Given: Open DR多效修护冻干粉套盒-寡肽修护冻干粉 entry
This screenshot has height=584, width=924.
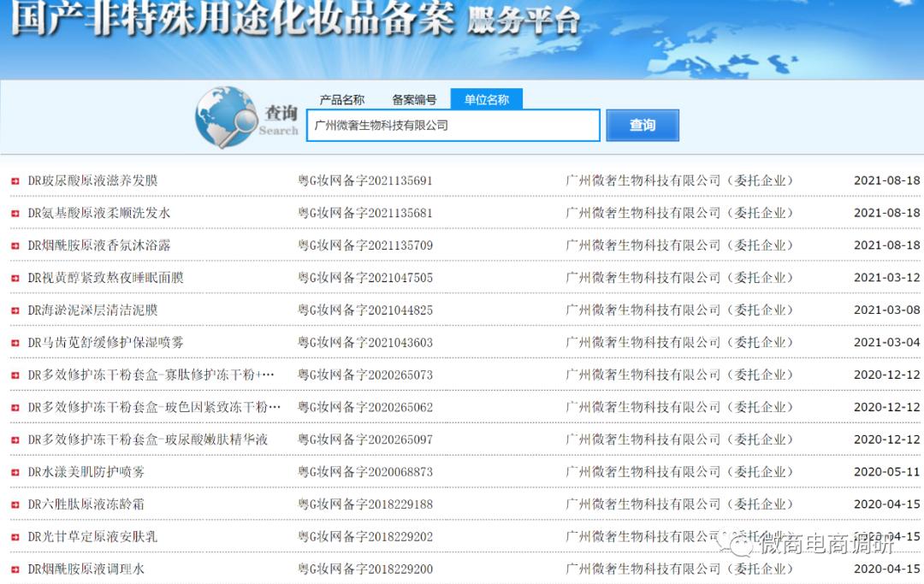Looking at the screenshot, I should click(151, 375).
